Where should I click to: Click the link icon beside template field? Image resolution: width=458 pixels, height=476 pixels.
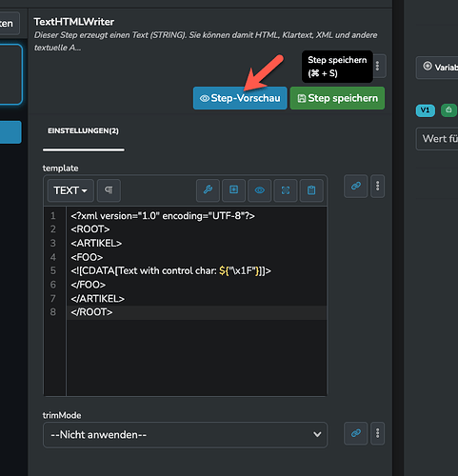click(x=356, y=186)
